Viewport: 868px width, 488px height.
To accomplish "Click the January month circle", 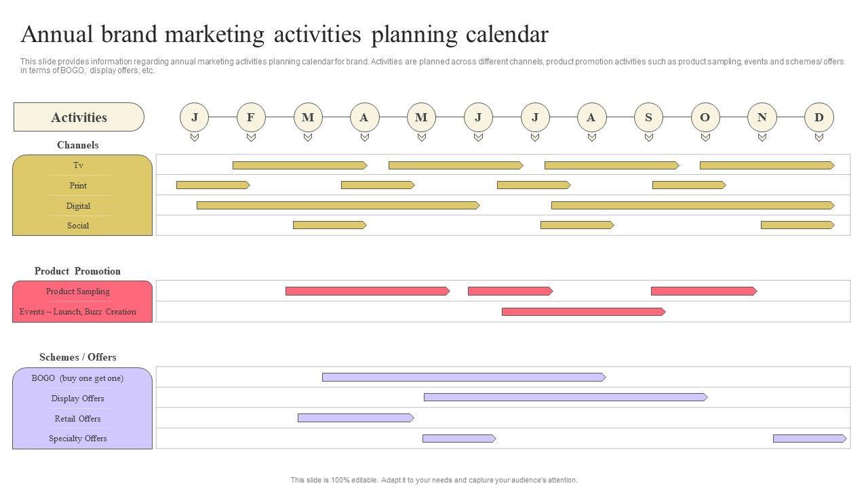I will point(195,117).
